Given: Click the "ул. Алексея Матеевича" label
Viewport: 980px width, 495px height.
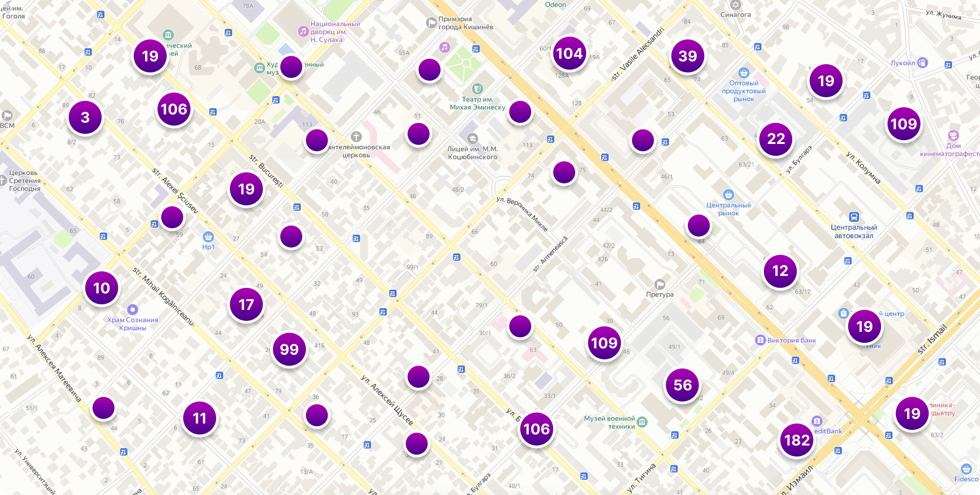Looking at the screenshot, I should pyautogui.click(x=54, y=368).
